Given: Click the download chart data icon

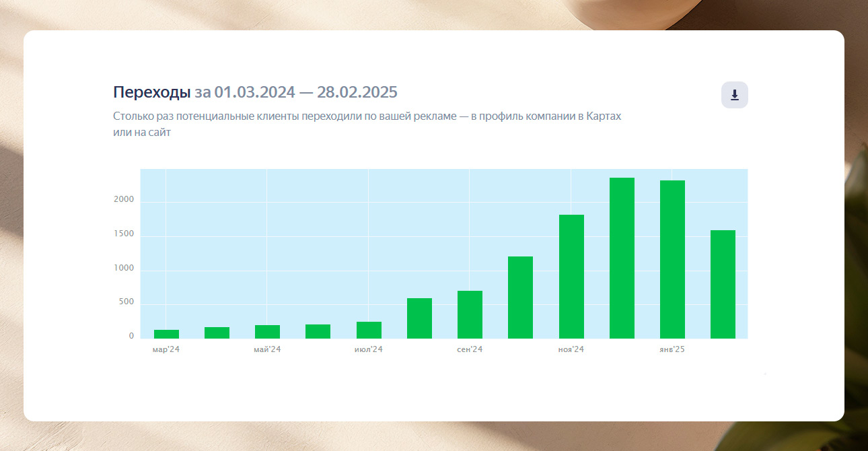Looking at the screenshot, I should 734,95.
